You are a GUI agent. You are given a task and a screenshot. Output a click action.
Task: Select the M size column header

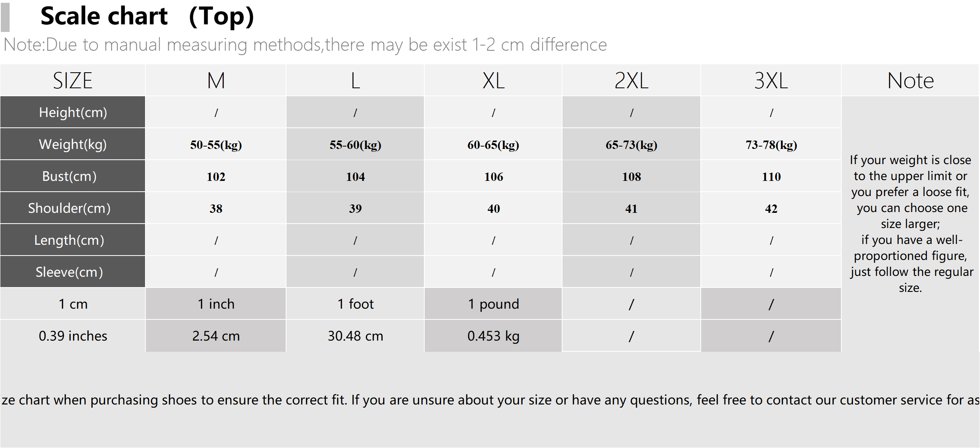216,80
